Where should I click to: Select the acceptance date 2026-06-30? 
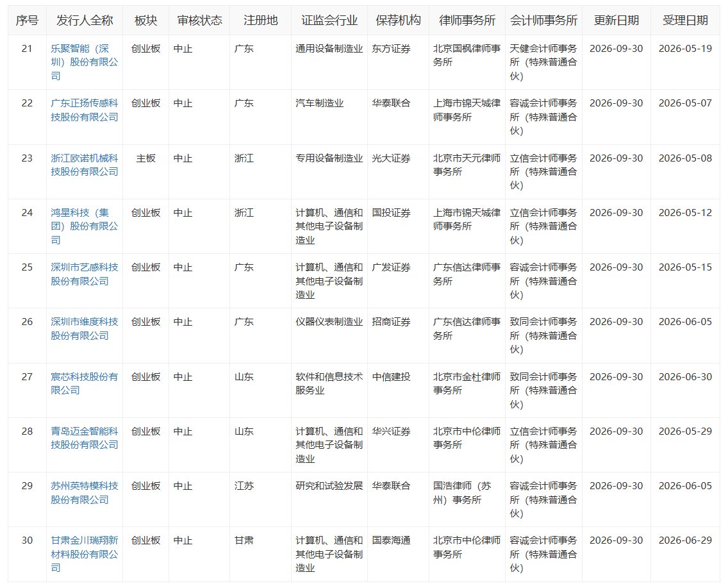(685, 376)
